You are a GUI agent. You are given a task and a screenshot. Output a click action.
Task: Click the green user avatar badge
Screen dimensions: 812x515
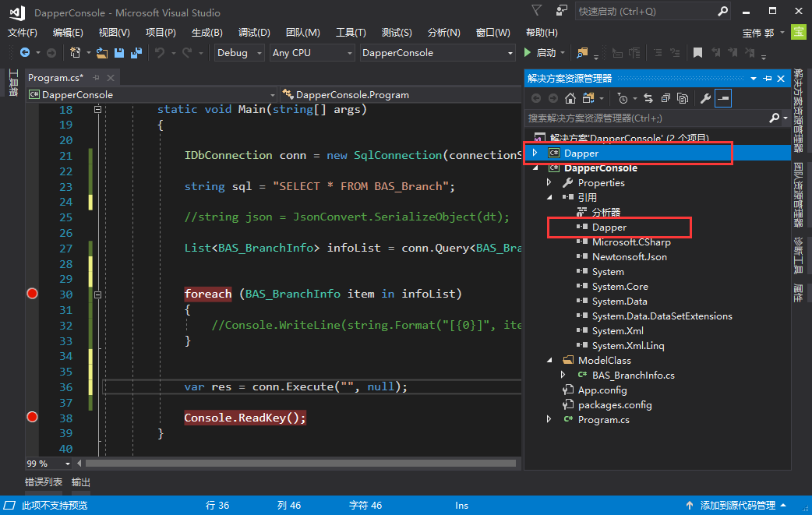tap(799, 32)
